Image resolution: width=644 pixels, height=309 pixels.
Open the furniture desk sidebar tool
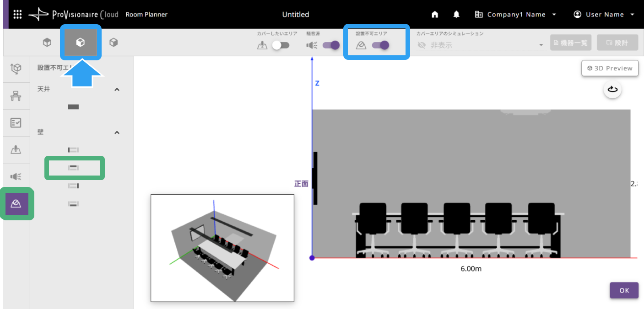[x=16, y=96]
